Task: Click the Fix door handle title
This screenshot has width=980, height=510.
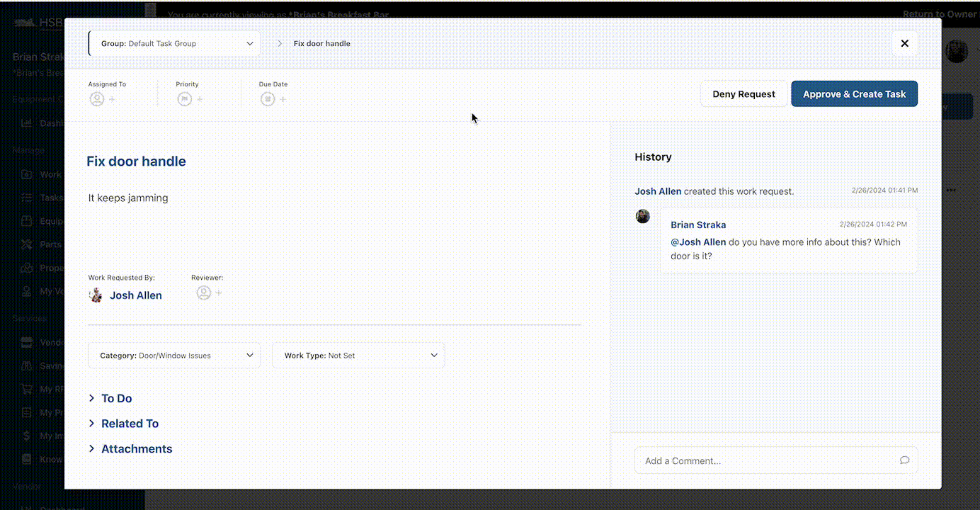Action: tap(136, 161)
